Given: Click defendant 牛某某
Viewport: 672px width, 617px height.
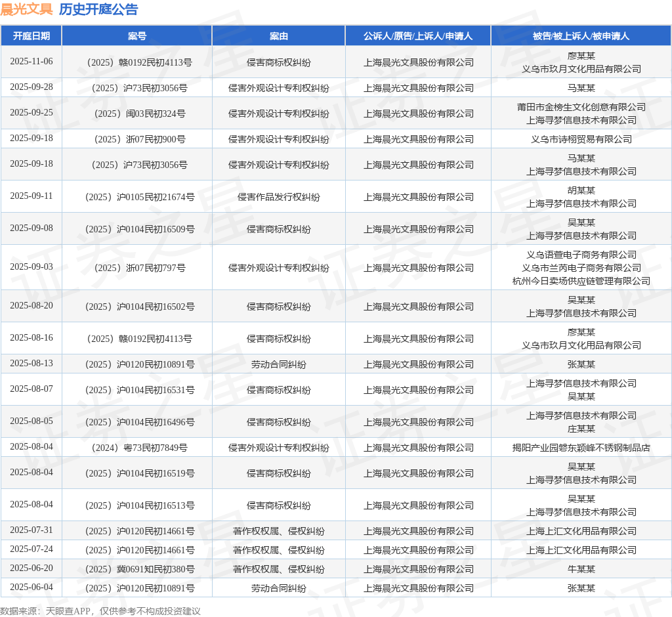Looking at the screenshot, I should [581, 569].
